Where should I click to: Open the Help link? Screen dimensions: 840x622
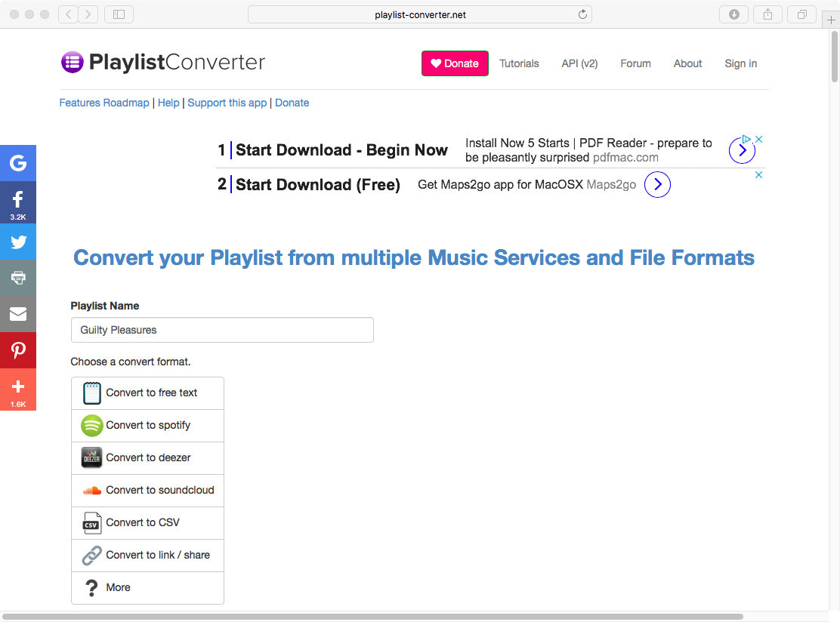pos(168,103)
